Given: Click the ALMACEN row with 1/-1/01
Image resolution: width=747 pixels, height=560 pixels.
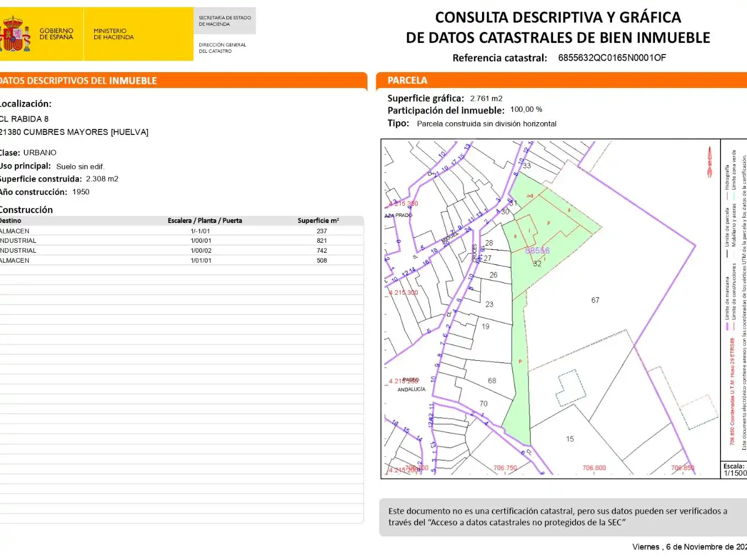Looking at the screenshot, I should coord(181,231).
